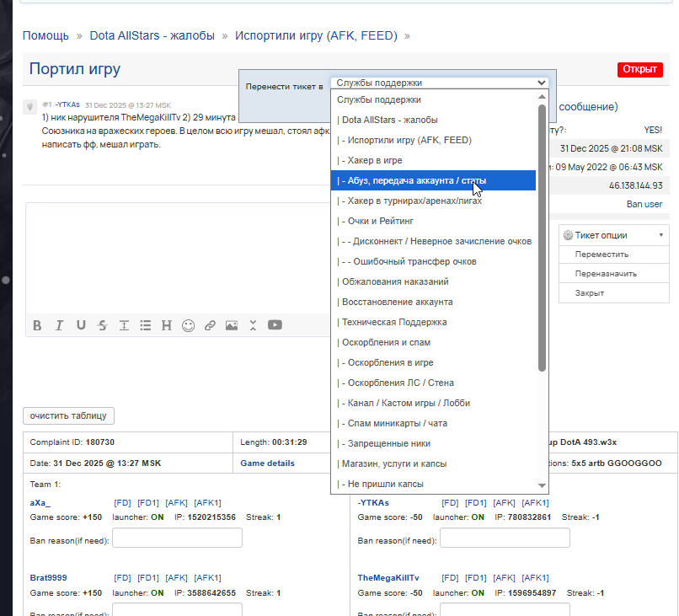Click the hide/collapse icon next to the image icon
Image resolution: width=679 pixels, height=616 pixels.
click(254, 325)
